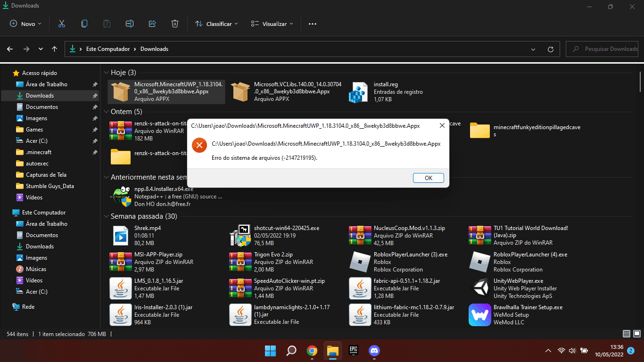Click the file list vertical scrollbar
This screenshot has width=644, height=362.
(x=641, y=81)
